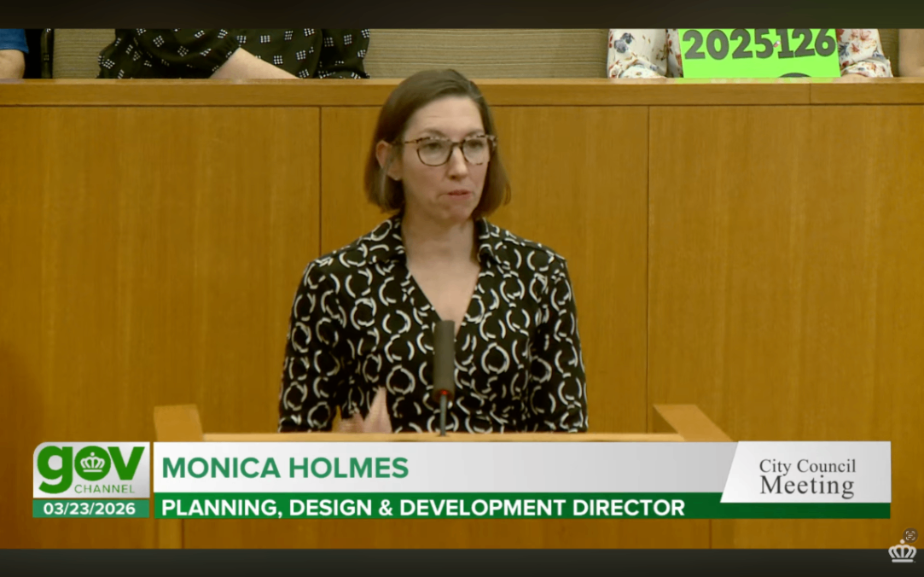
Task: Click the wooden podium's right corner post
Action: [691, 423]
